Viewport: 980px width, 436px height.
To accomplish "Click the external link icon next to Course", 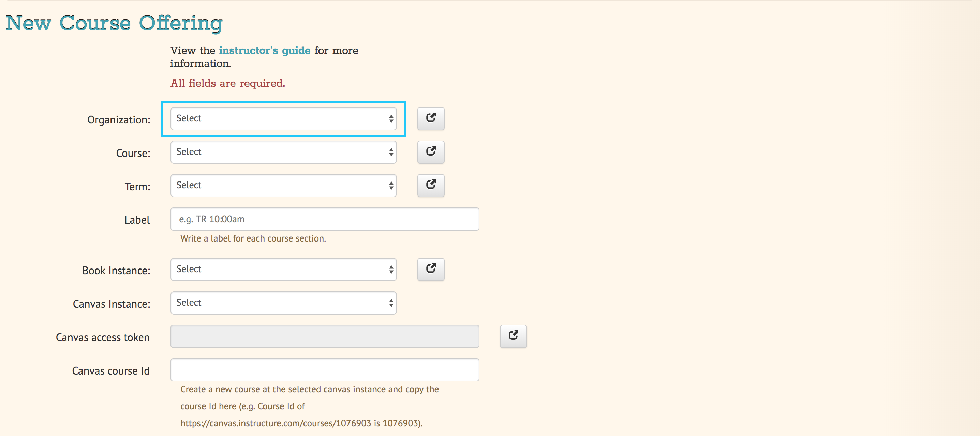I will (431, 152).
